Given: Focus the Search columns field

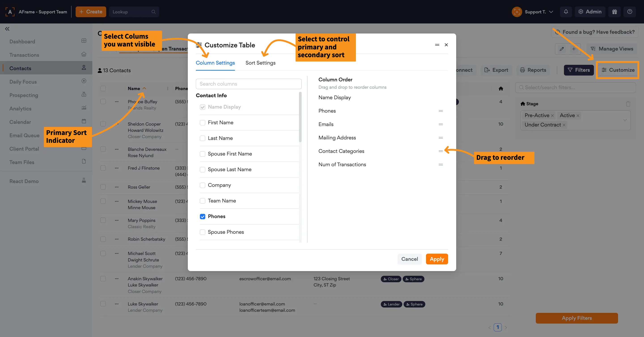Looking at the screenshot, I should click(248, 84).
